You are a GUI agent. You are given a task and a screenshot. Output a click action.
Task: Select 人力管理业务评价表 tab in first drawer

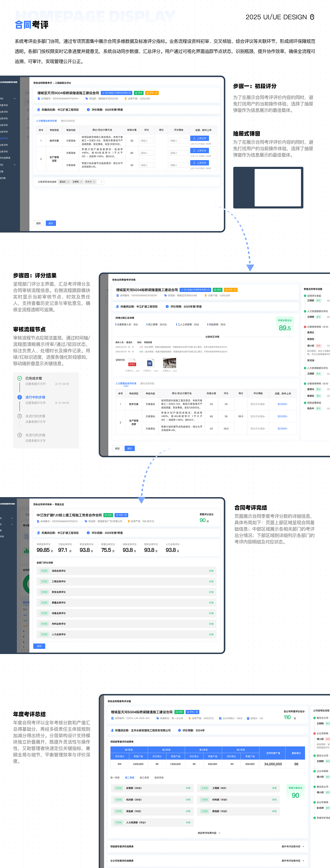(46, 121)
